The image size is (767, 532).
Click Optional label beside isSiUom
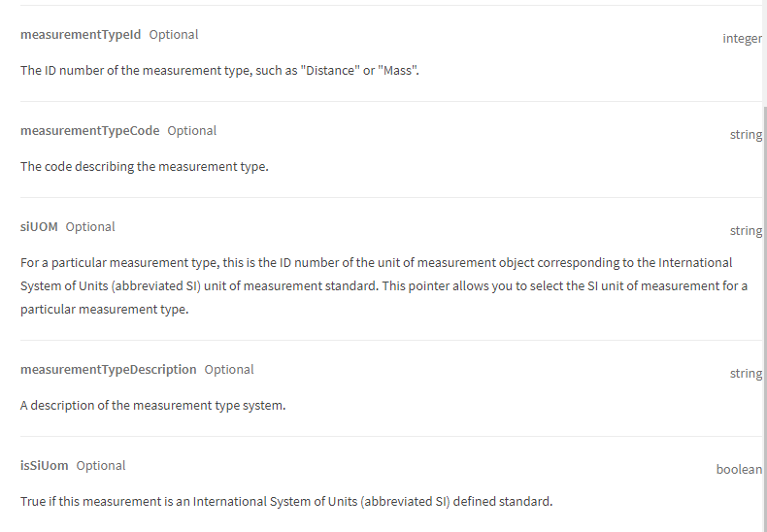(101, 466)
